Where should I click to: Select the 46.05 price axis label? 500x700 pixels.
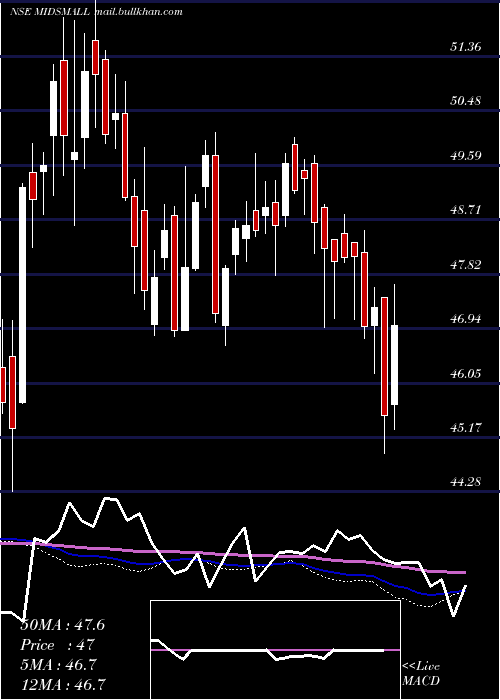tap(466, 373)
